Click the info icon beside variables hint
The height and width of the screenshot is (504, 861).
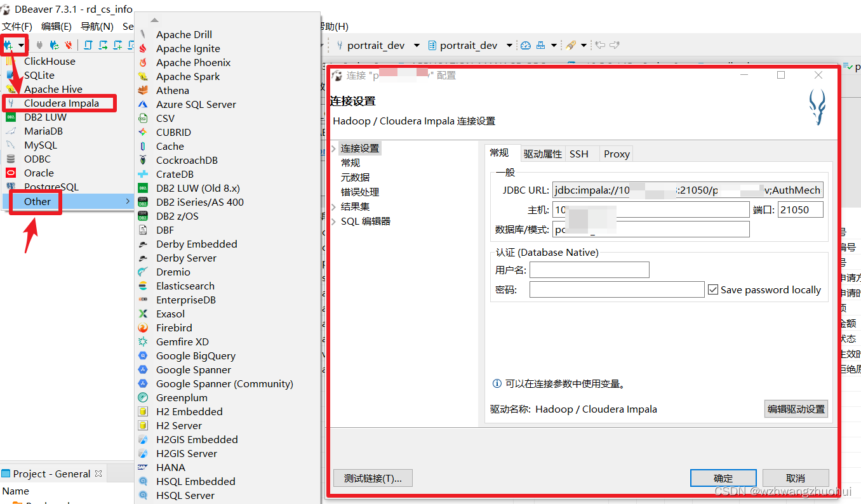point(497,383)
